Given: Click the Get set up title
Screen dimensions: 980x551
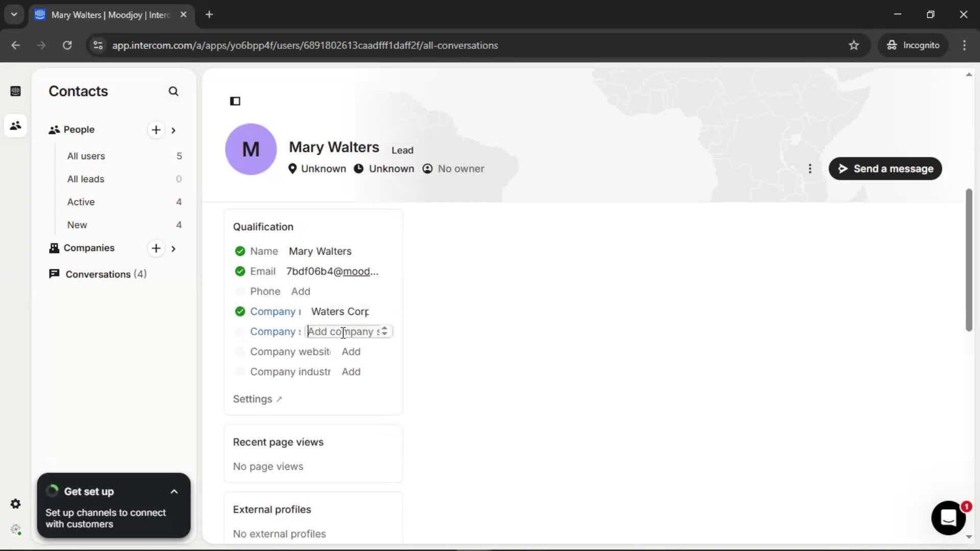Looking at the screenshot, I should 89,492.
